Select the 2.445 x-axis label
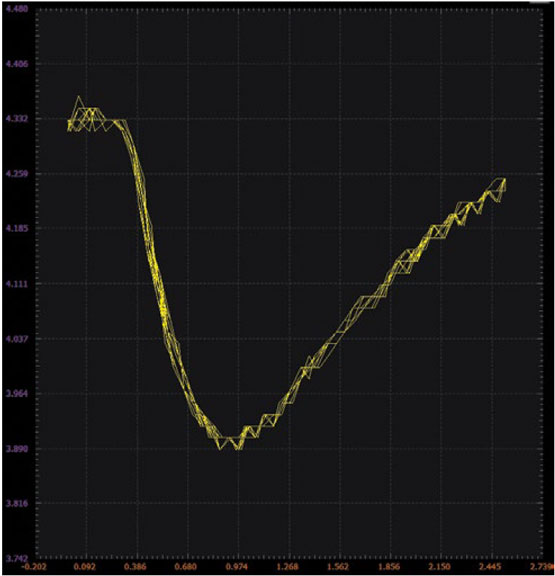The height and width of the screenshot is (576, 555). coord(491,566)
